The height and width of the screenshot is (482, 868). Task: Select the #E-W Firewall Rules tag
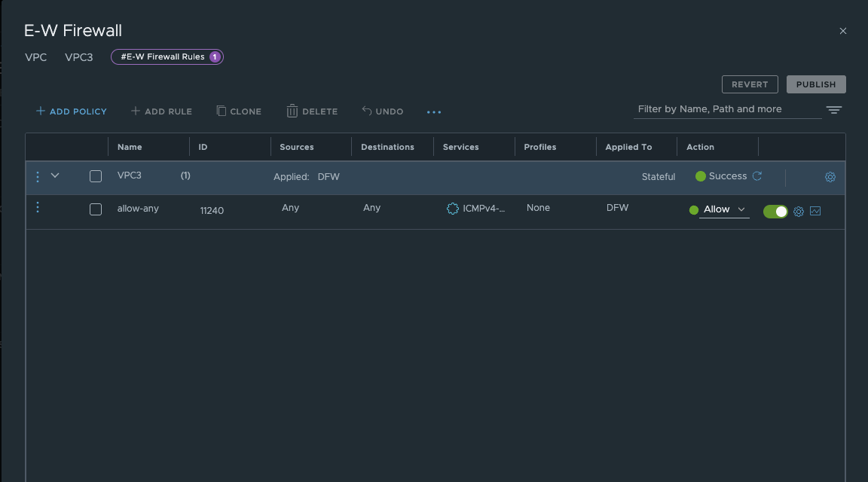click(x=167, y=56)
